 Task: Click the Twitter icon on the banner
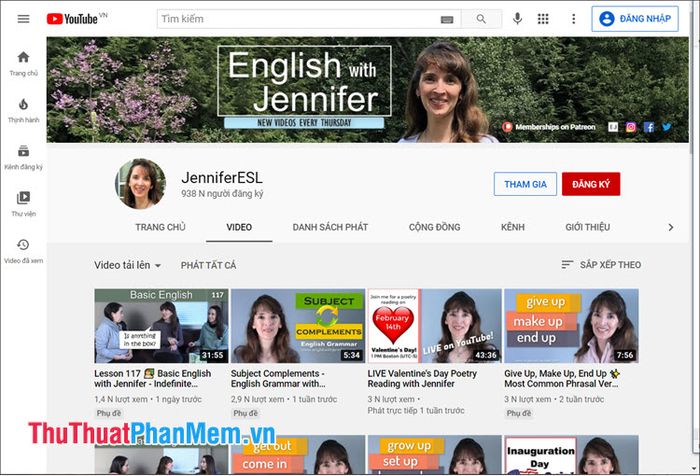pos(667,127)
